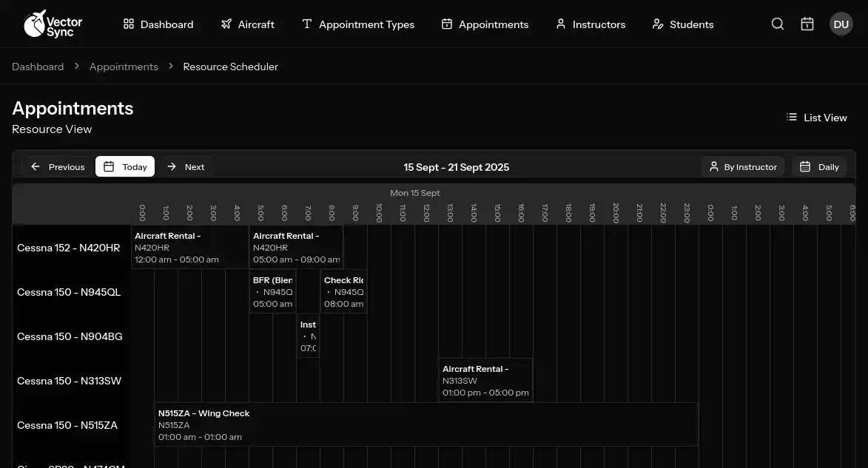Screen dimensions: 868x468
Task: Click the Appointments breadcrumb link
Action: (124, 67)
